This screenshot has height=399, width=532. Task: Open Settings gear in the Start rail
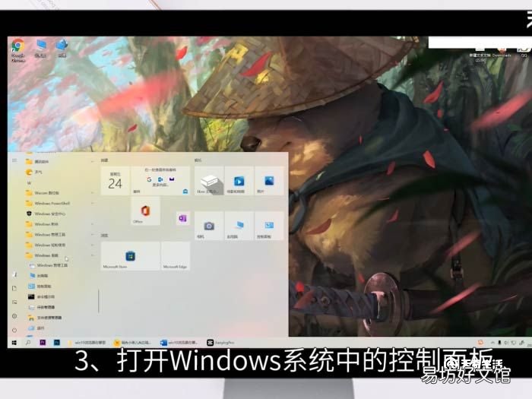pos(14,316)
